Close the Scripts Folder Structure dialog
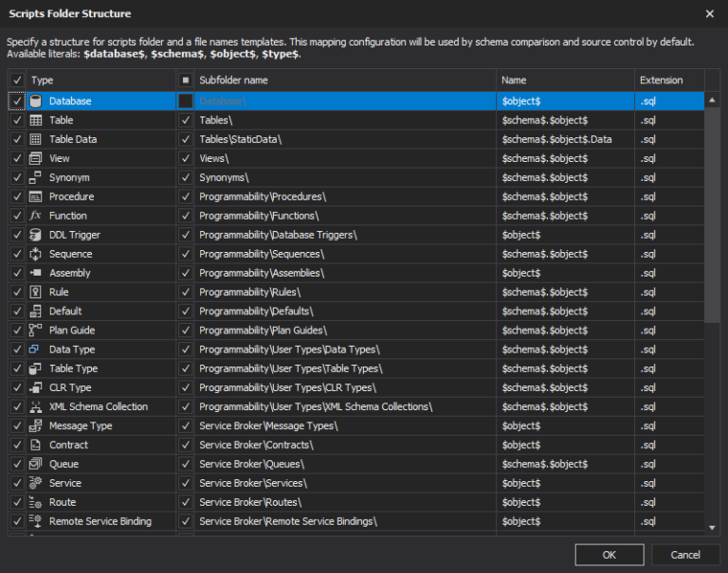This screenshot has width=728, height=573. click(x=709, y=14)
